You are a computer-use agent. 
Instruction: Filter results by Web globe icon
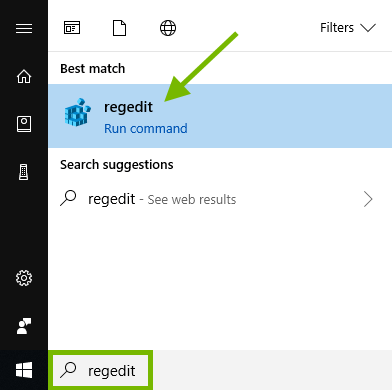[x=168, y=28]
